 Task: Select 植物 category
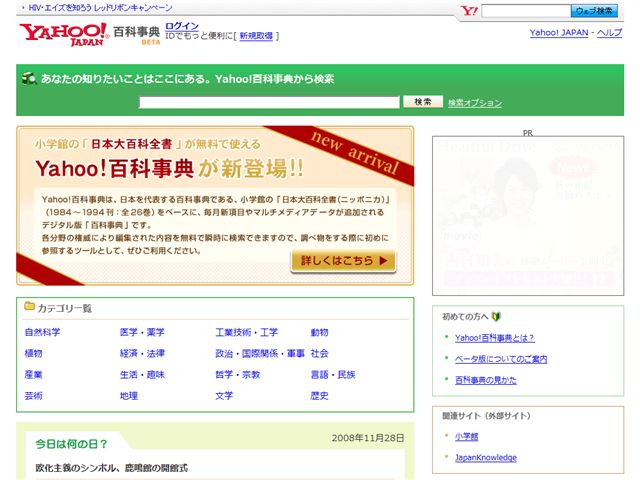pos(33,353)
